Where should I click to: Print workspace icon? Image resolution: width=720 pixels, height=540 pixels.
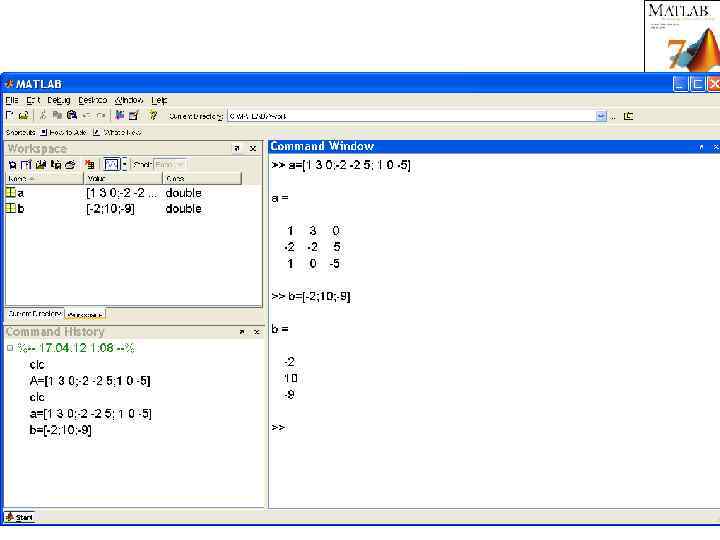(70, 164)
